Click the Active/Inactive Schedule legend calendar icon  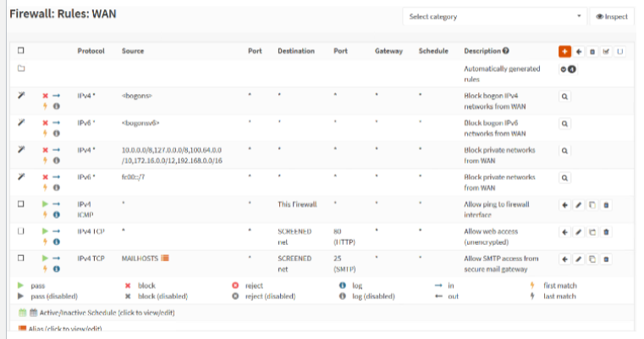(x=23, y=313)
